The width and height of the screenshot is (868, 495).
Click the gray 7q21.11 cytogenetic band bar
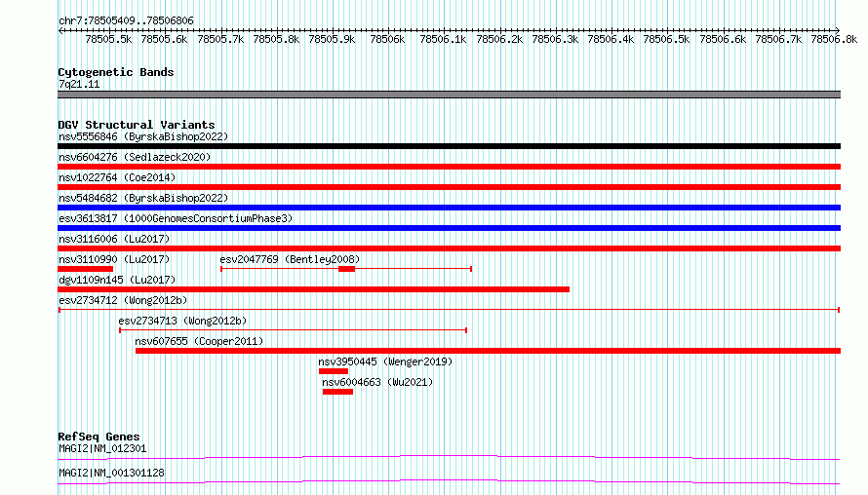tap(449, 95)
